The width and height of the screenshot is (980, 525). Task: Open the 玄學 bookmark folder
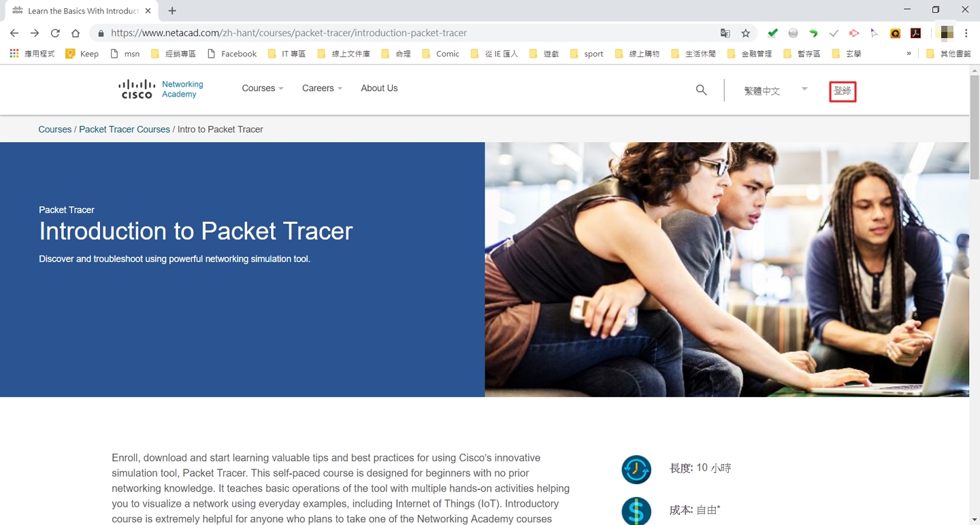pyautogui.click(x=846, y=54)
